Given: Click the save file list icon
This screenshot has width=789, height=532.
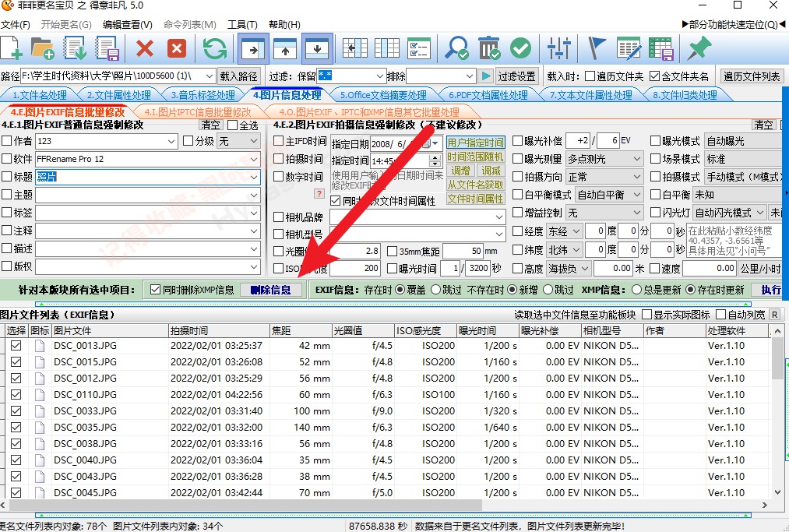Looking at the screenshot, I should click(107, 49).
